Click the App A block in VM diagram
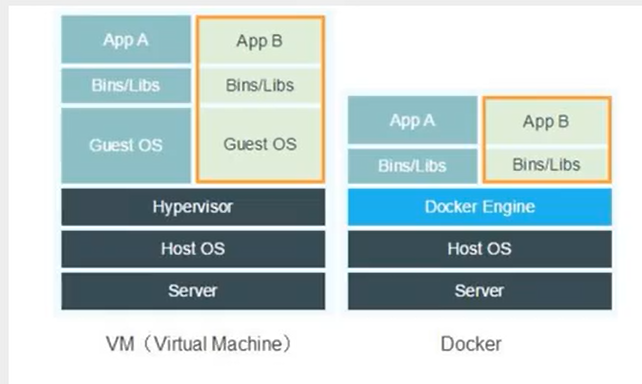The height and width of the screenshot is (384, 642). 126,40
